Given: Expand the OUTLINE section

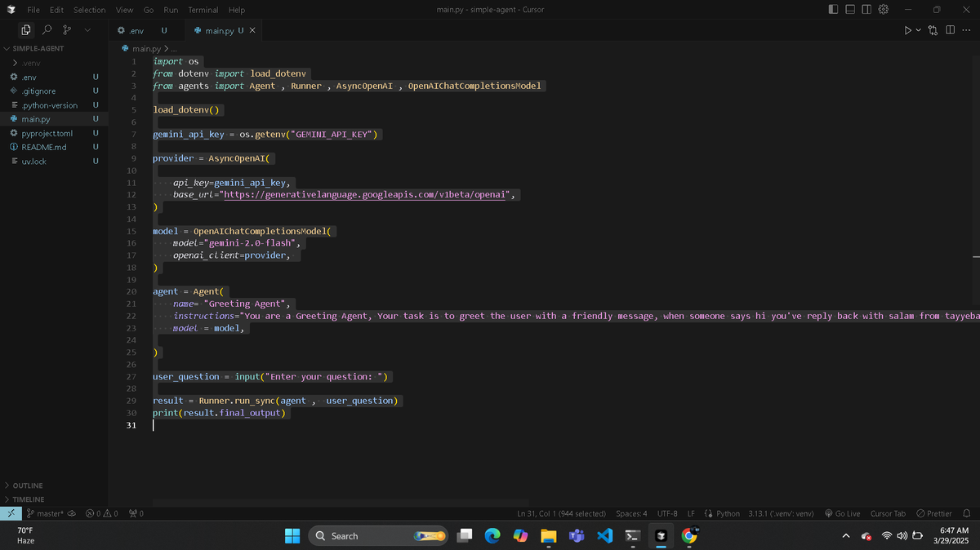Looking at the screenshot, I should coord(54,486).
